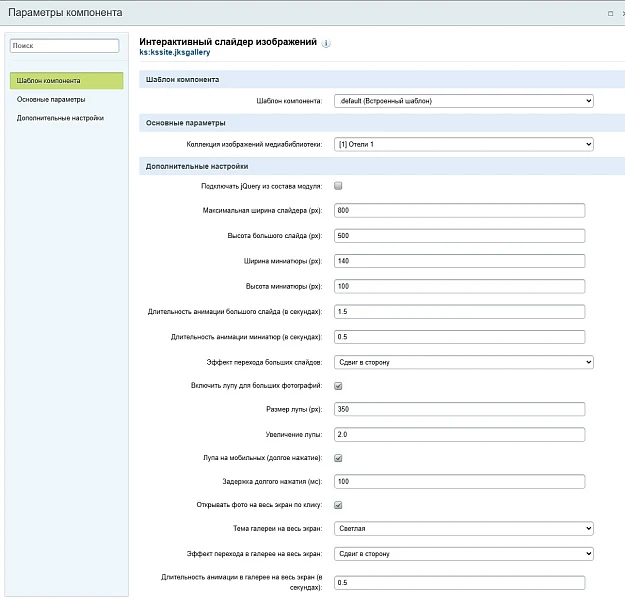Toggle magnifier for big photos checkbox

click(x=338, y=386)
